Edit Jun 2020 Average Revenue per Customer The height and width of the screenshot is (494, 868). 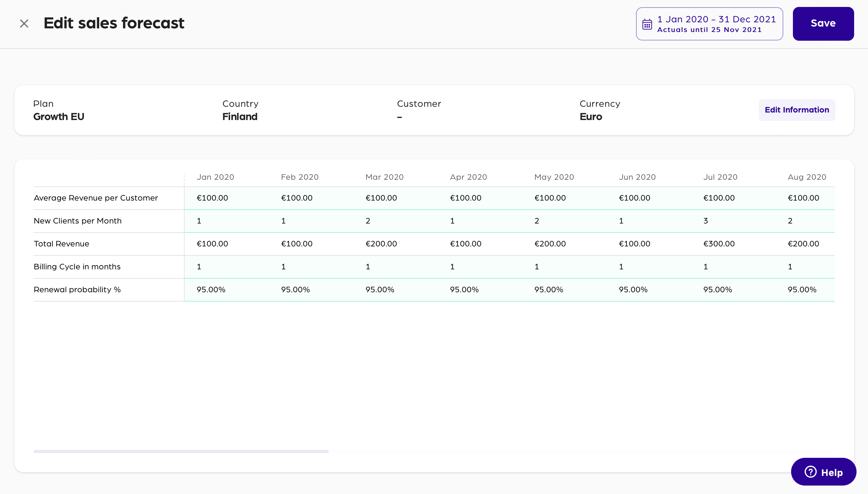[634, 198]
